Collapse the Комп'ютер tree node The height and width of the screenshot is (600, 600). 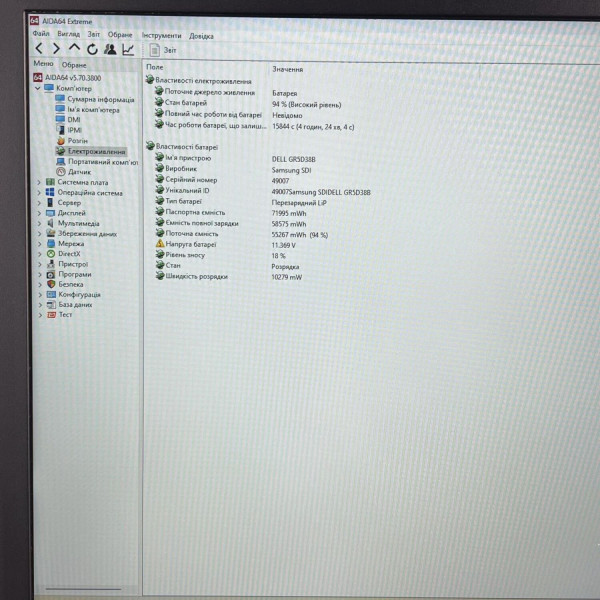(38, 88)
